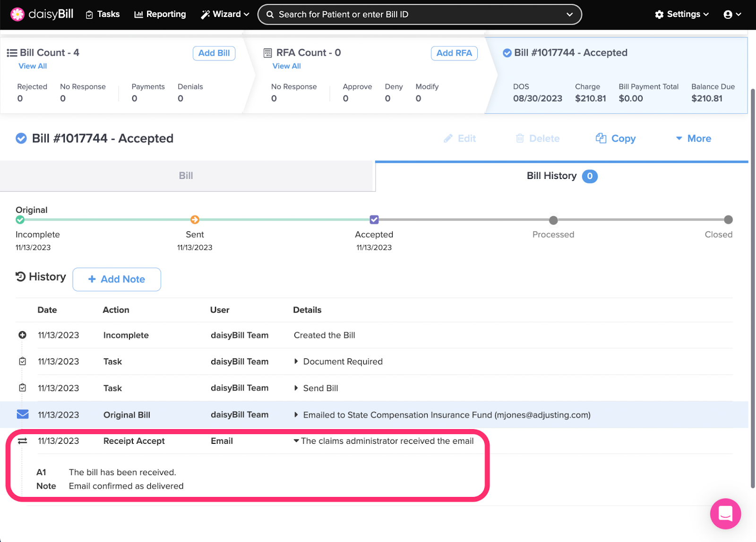Click the Bill Count list icon

(12, 53)
